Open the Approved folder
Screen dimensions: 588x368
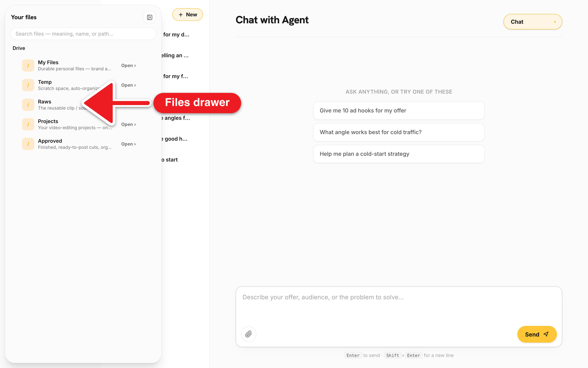tap(129, 144)
